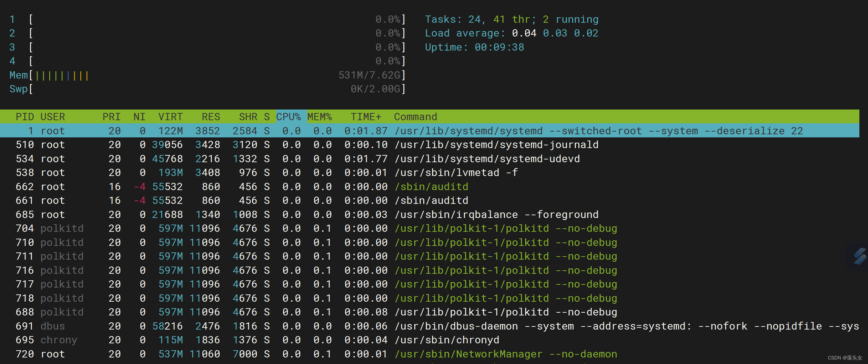Click swap value 0K/2.00G

coord(375,89)
